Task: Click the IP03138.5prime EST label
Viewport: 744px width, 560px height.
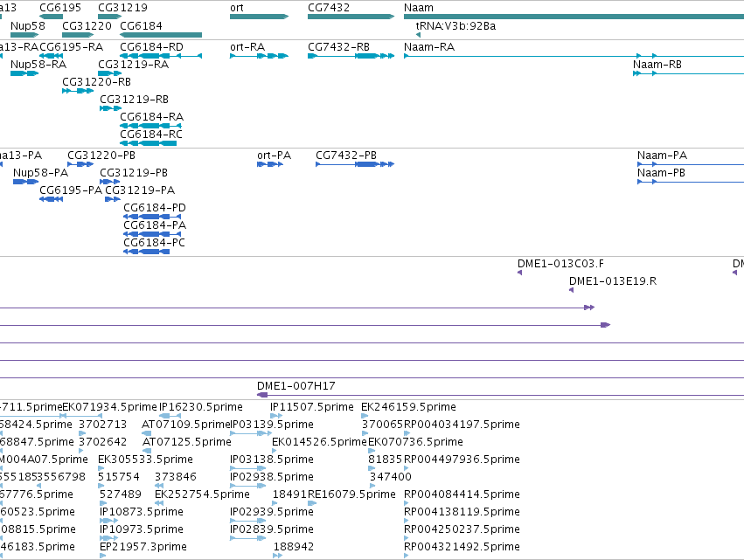Action: [x=271, y=460]
